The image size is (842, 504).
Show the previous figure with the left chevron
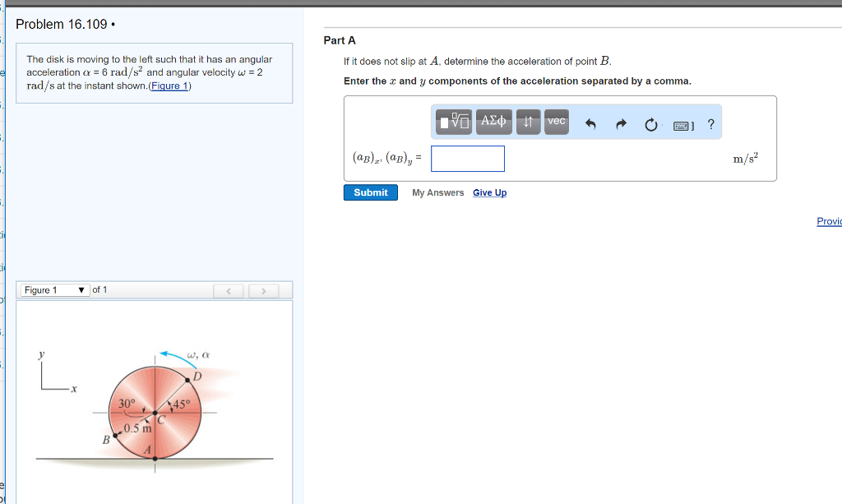tap(229, 289)
